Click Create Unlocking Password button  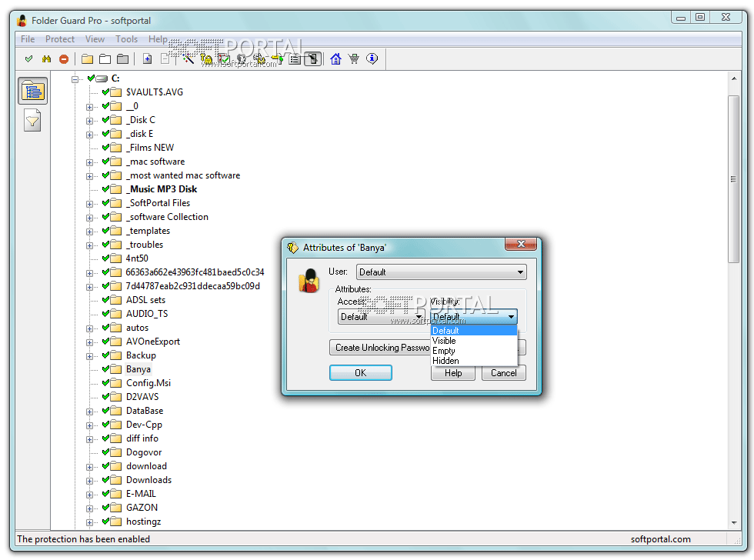(x=380, y=348)
